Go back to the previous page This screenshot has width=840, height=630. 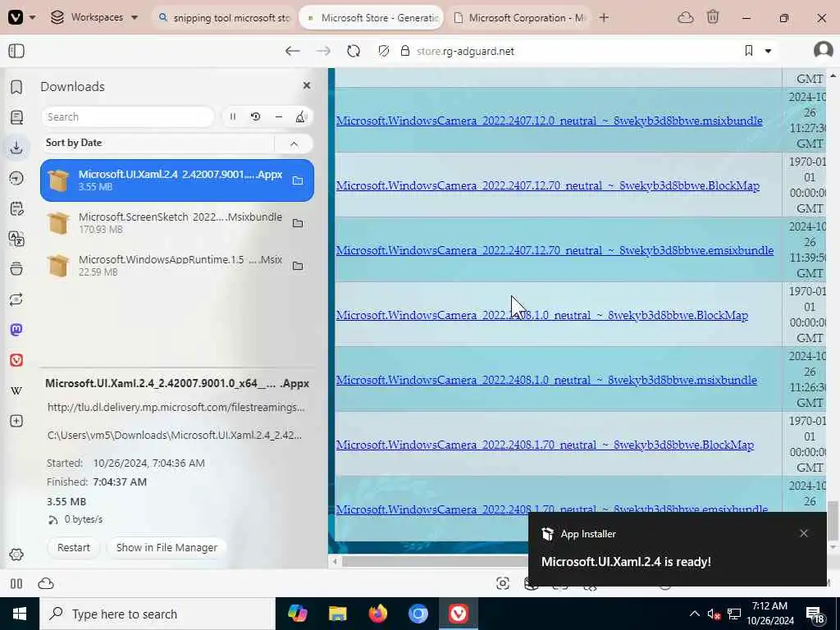point(293,51)
